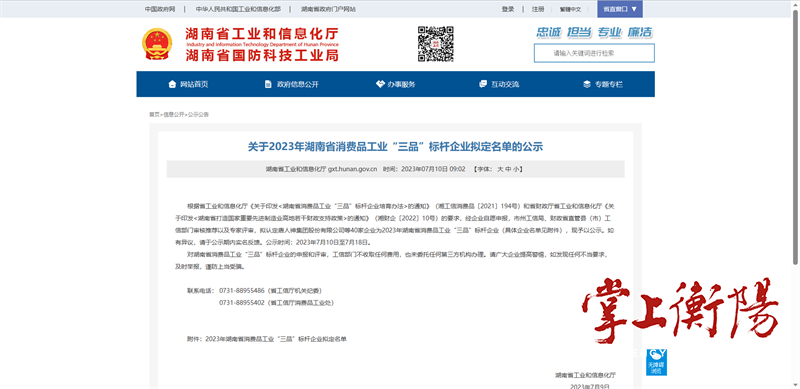Click the 湖南省政府门户网站 link
Screen dimensions: 800x389
click(329, 9)
